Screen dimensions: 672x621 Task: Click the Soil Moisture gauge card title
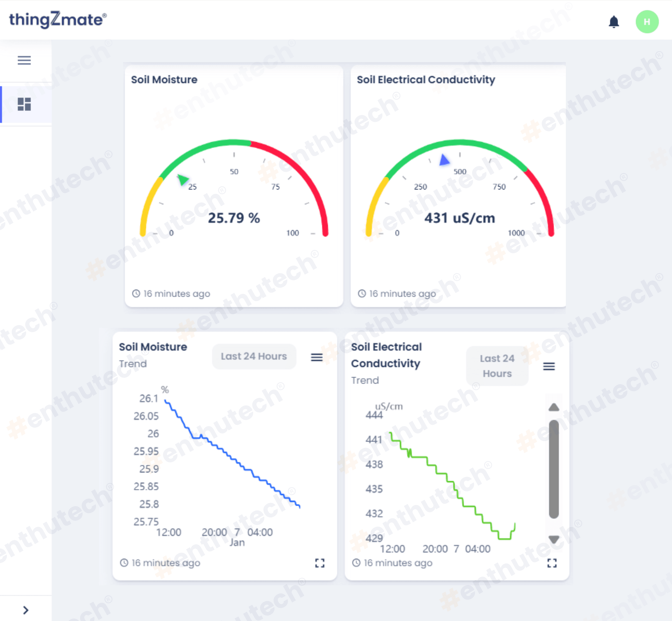[164, 80]
